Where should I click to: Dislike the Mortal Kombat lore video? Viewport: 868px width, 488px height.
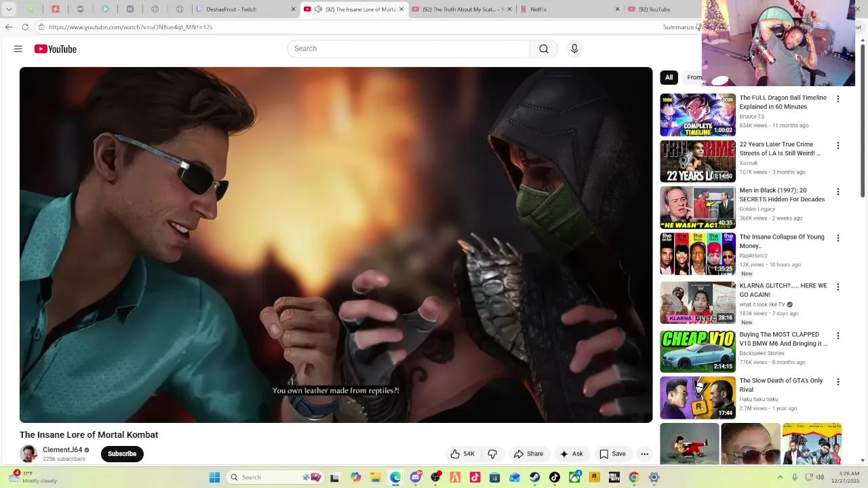tap(492, 454)
